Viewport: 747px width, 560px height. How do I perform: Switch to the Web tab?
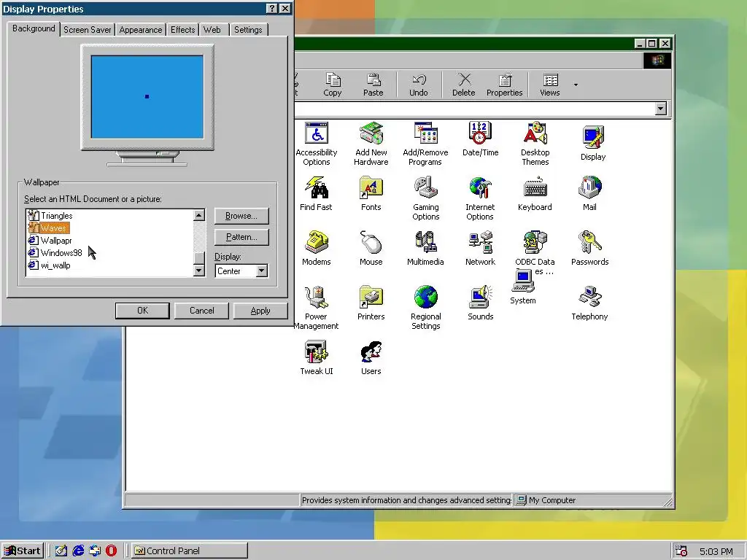click(x=212, y=29)
